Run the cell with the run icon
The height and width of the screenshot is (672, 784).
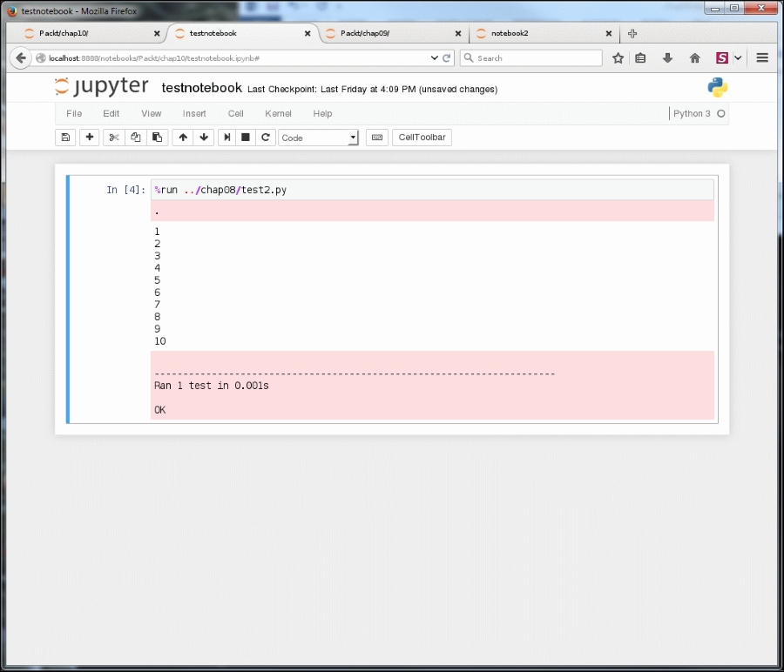click(x=226, y=137)
